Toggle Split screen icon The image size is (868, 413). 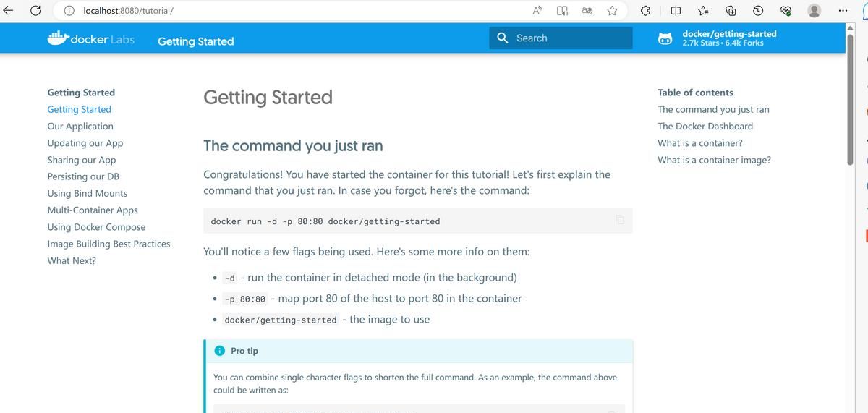coord(675,11)
